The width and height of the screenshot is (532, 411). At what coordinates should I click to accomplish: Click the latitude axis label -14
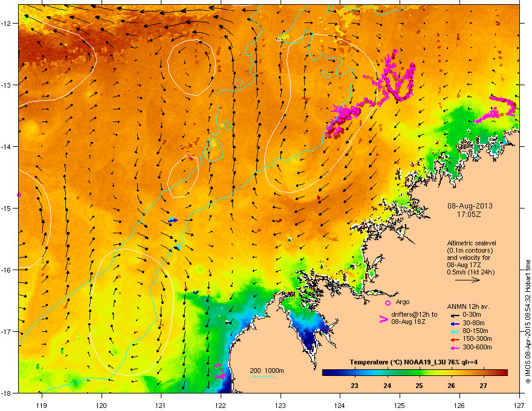click(x=6, y=147)
